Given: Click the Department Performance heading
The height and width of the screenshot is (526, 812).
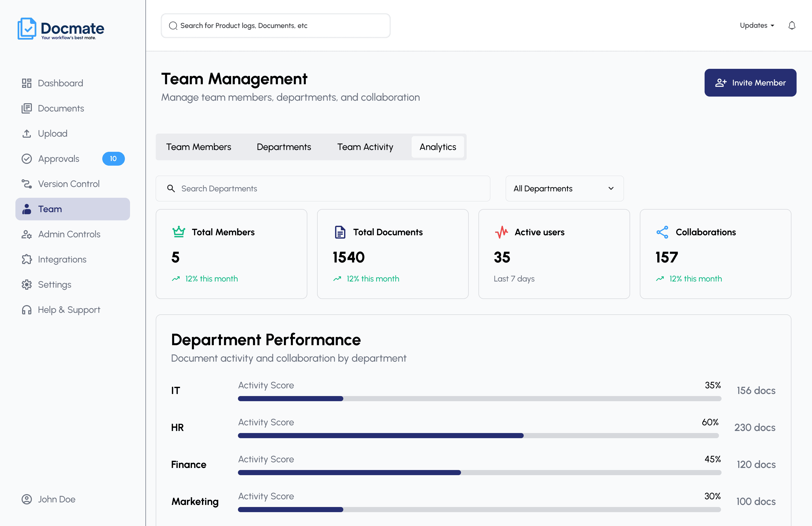Looking at the screenshot, I should pyautogui.click(x=266, y=340).
